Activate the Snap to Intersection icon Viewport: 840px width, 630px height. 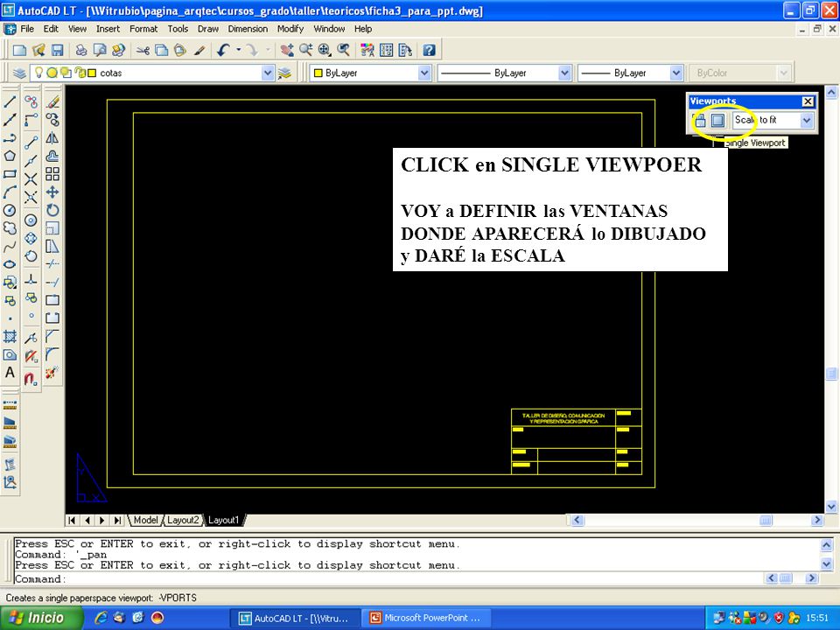(x=31, y=178)
